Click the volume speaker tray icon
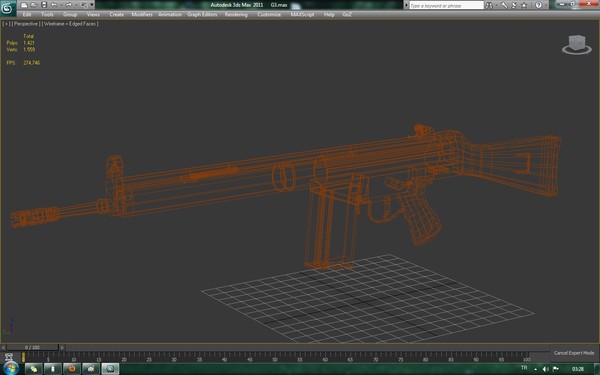The height and width of the screenshot is (375, 600). point(546,369)
